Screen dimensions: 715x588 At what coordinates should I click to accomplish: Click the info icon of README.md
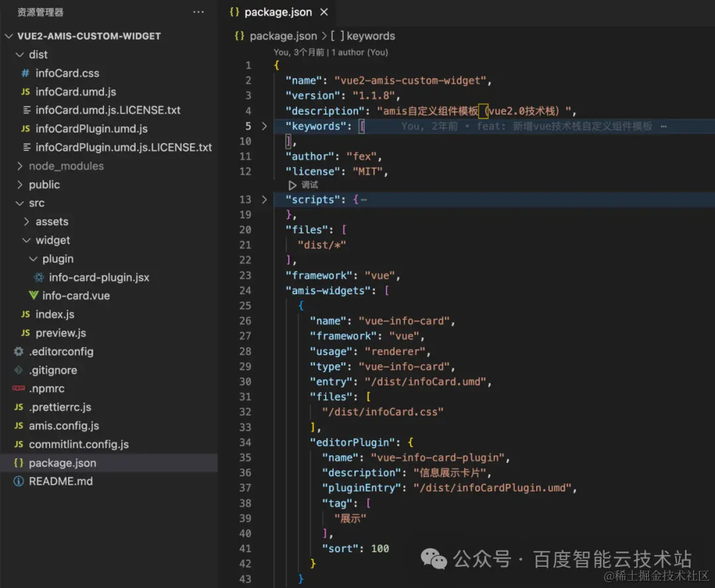pyautogui.click(x=19, y=481)
